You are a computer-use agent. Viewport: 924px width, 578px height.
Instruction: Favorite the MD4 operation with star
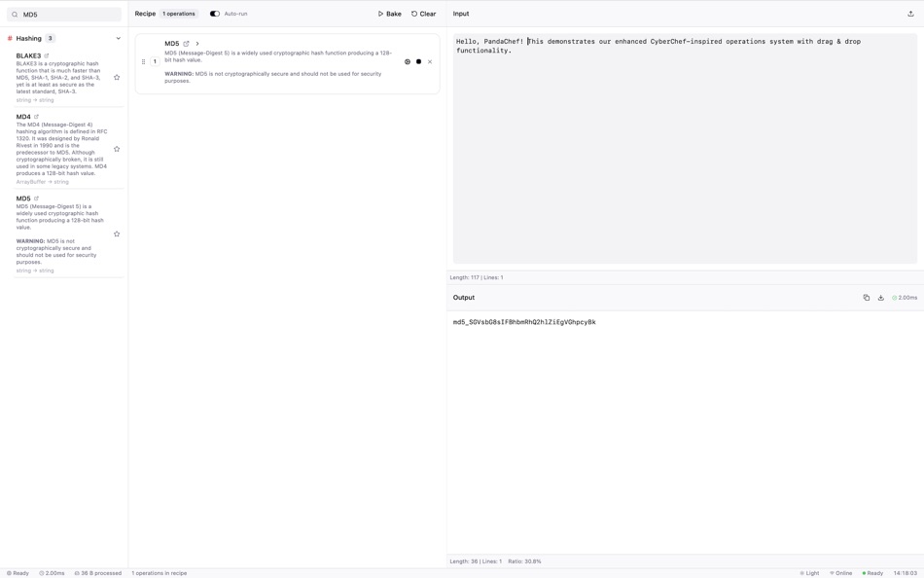(x=117, y=149)
